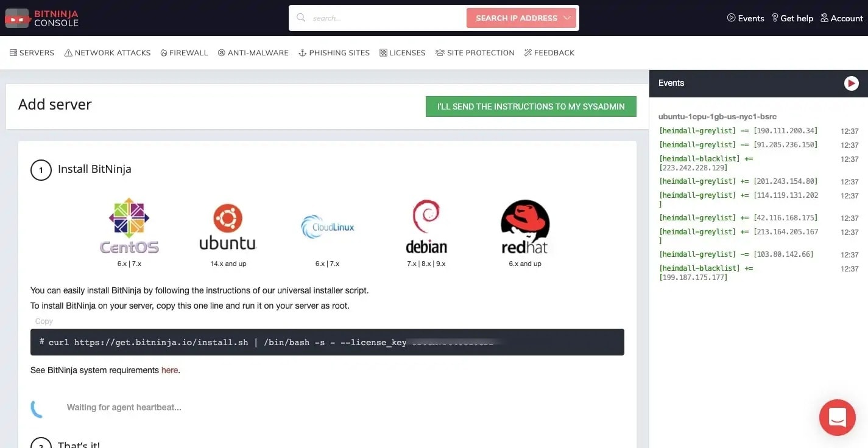Open the Search IP Address dropdown
868x448 pixels.
tap(521, 18)
